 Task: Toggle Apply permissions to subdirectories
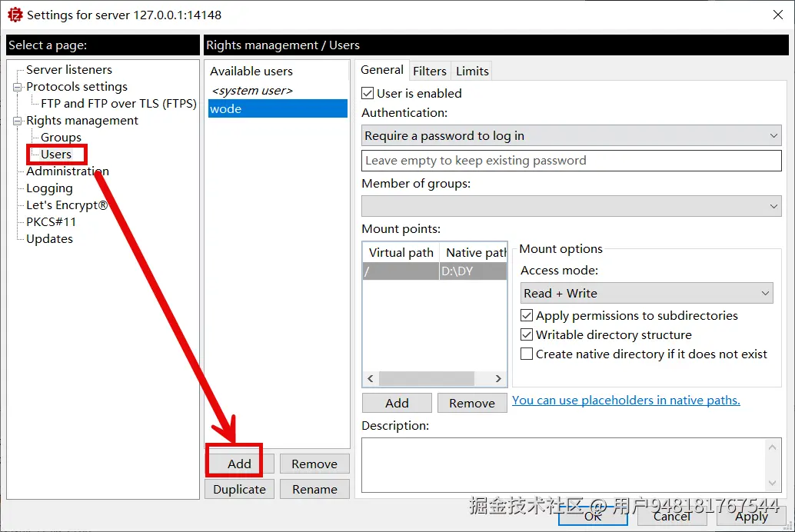coord(527,315)
